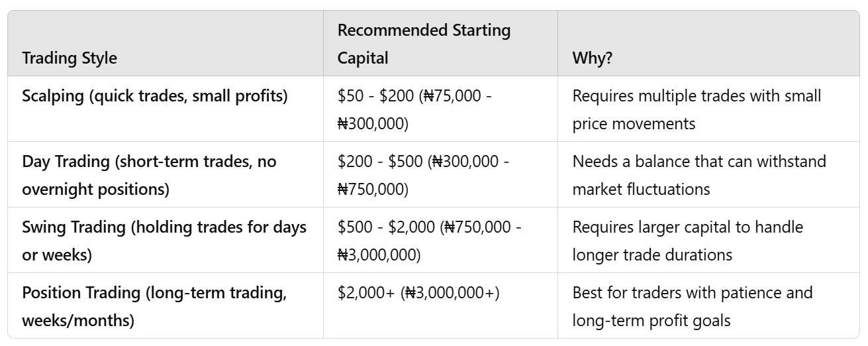
Task: Click the 'overnight positions)' text
Action: [95, 190]
